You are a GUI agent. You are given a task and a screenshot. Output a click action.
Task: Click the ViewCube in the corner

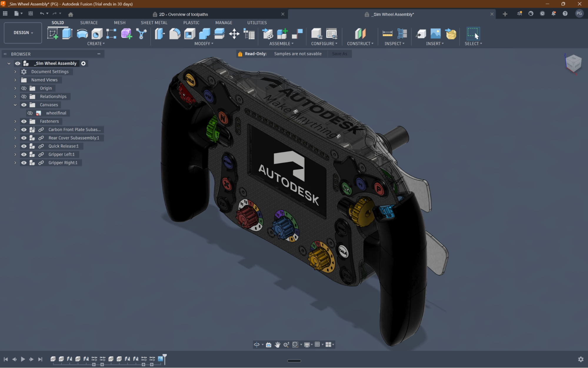573,63
